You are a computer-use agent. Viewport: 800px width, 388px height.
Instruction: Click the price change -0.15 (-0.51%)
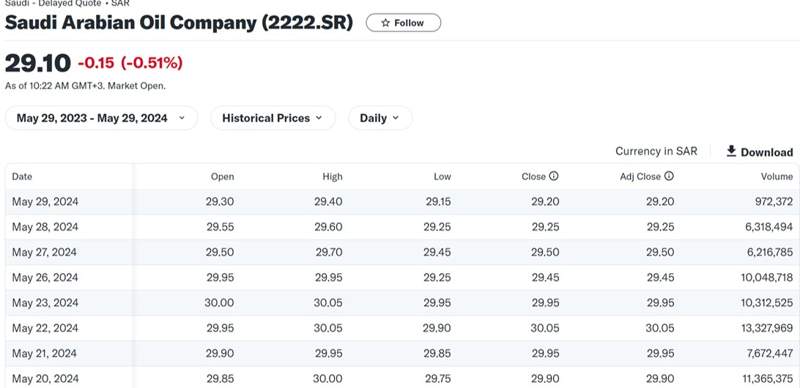pos(130,63)
